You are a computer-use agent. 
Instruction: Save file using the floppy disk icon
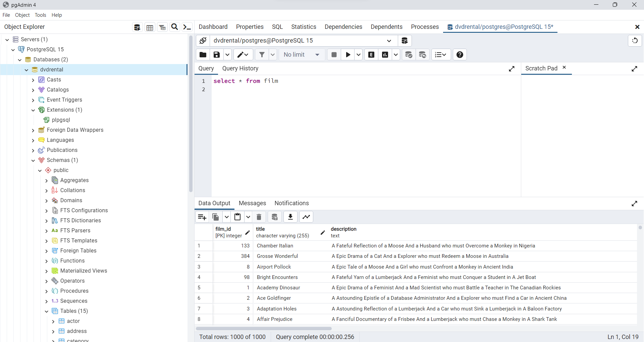click(x=217, y=55)
